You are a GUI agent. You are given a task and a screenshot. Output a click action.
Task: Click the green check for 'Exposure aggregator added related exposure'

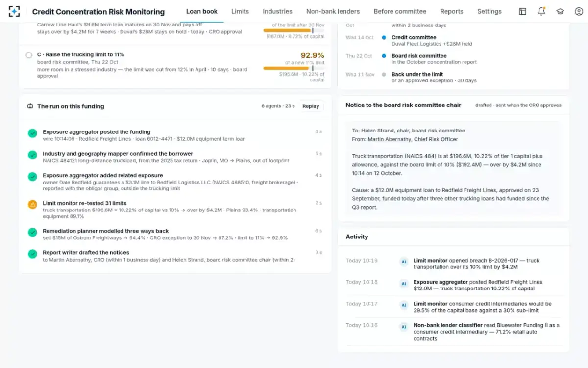click(32, 176)
